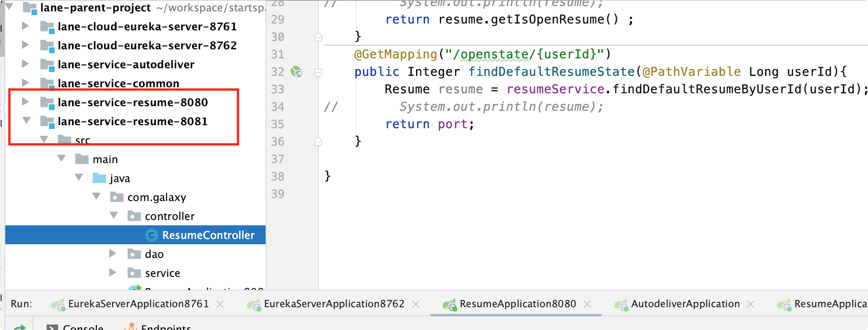Open the Endpoints tab
868x330 pixels.
[166, 327]
